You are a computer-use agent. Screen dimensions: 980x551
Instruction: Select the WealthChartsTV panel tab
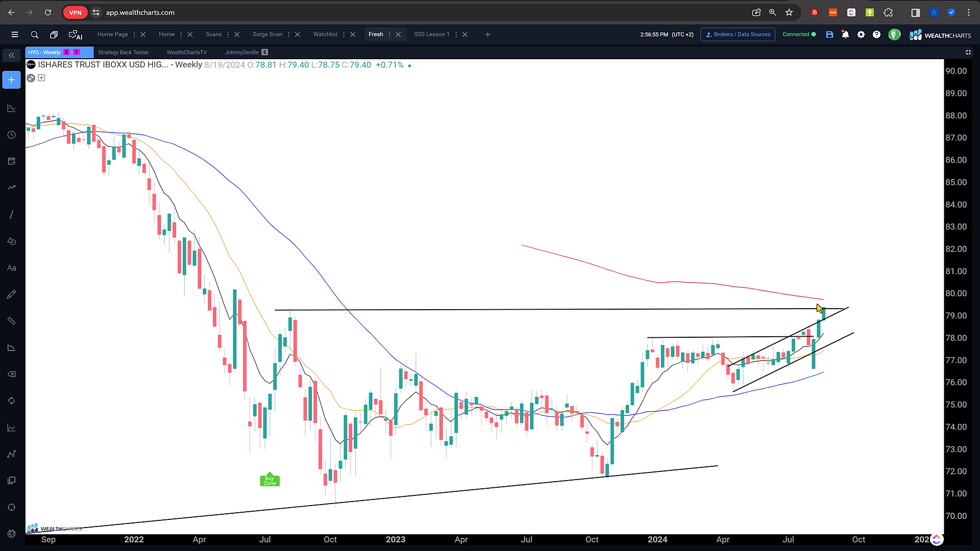pos(186,53)
